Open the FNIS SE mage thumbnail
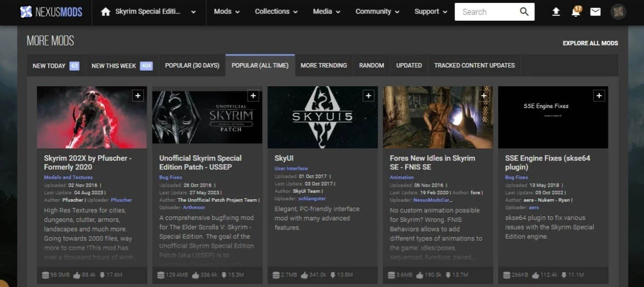 point(438,117)
